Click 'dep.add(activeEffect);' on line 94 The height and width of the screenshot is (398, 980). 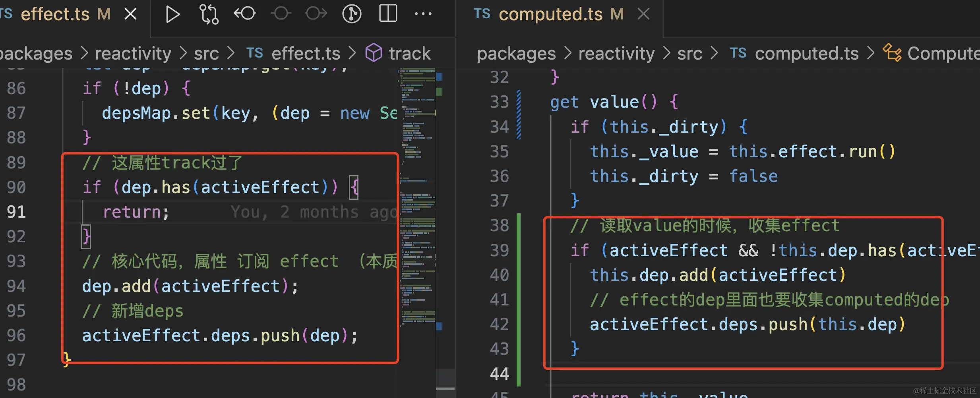(190, 286)
